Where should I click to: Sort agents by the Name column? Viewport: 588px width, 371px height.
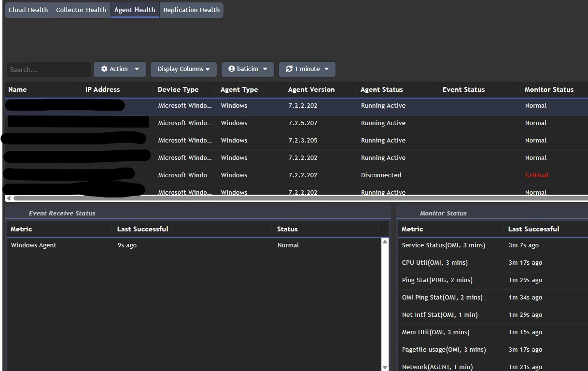click(17, 89)
